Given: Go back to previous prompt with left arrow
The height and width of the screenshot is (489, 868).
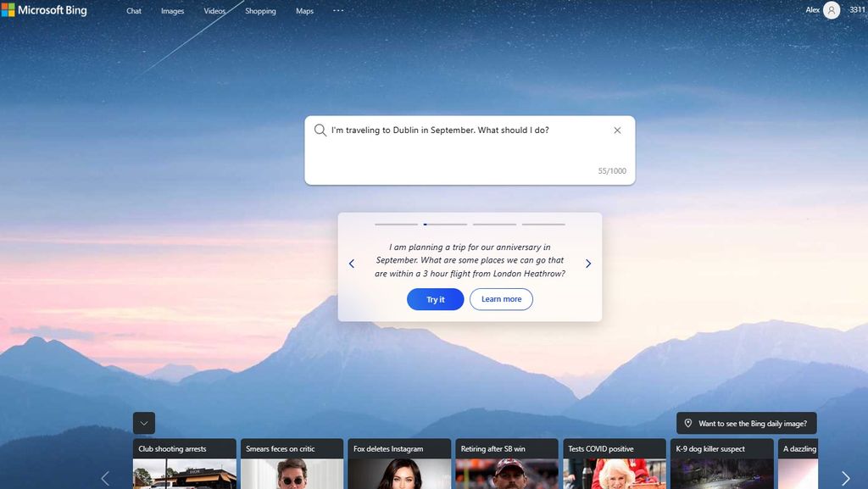Looking at the screenshot, I should pos(351,263).
